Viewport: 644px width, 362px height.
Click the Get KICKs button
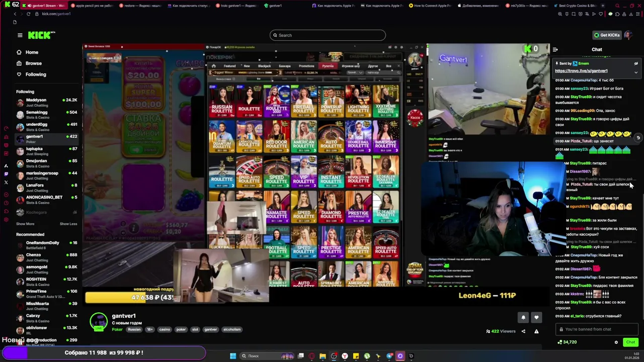click(x=607, y=35)
